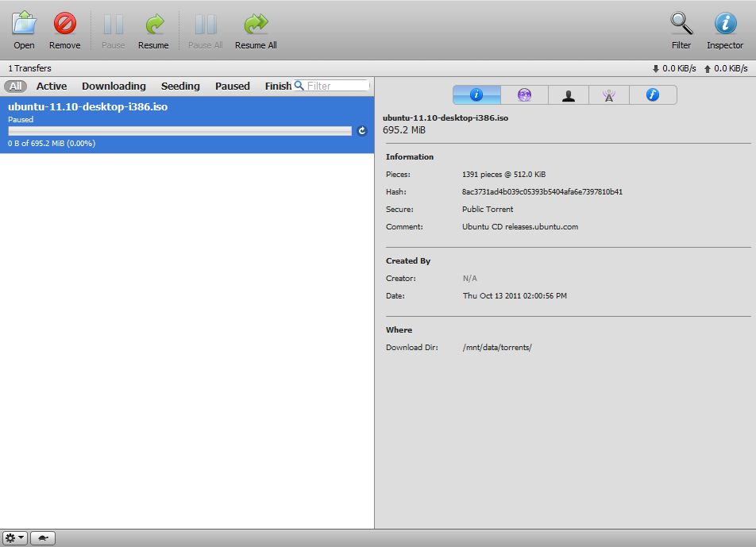Open the inspector Peers tab
This screenshot has width=756, height=547.
[x=569, y=95]
